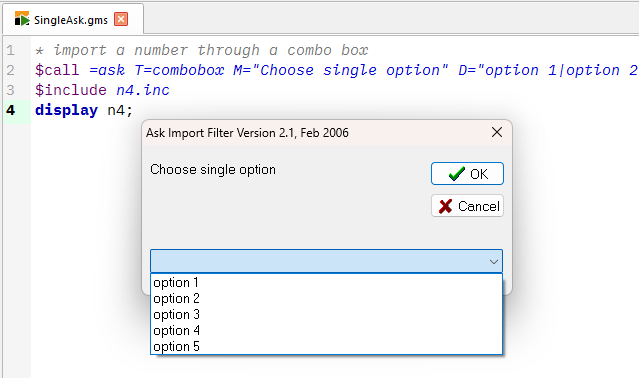The height and width of the screenshot is (378, 639).
Task: Click line number 1 in the gutter
Action: [x=11, y=50]
